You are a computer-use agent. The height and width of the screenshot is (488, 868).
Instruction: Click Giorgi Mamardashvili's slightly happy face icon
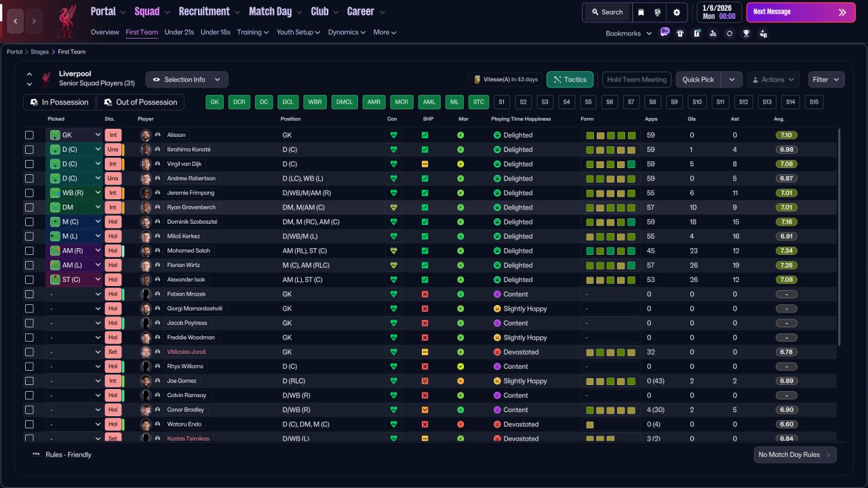tap(497, 309)
